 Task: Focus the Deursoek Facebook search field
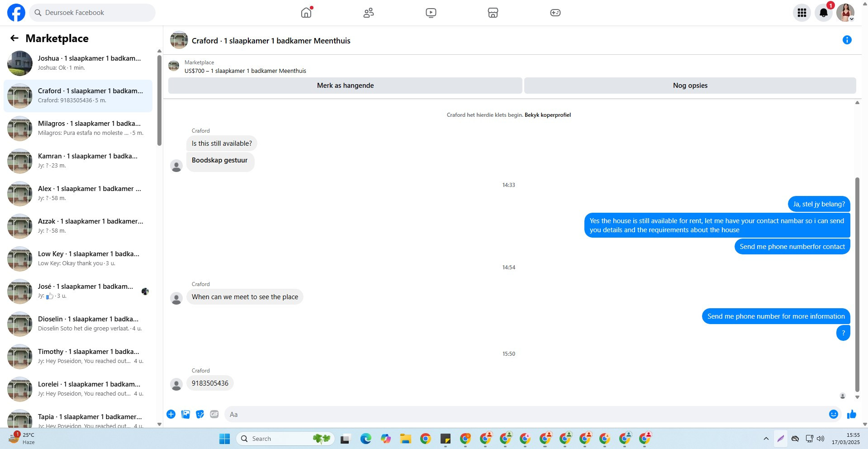click(93, 13)
